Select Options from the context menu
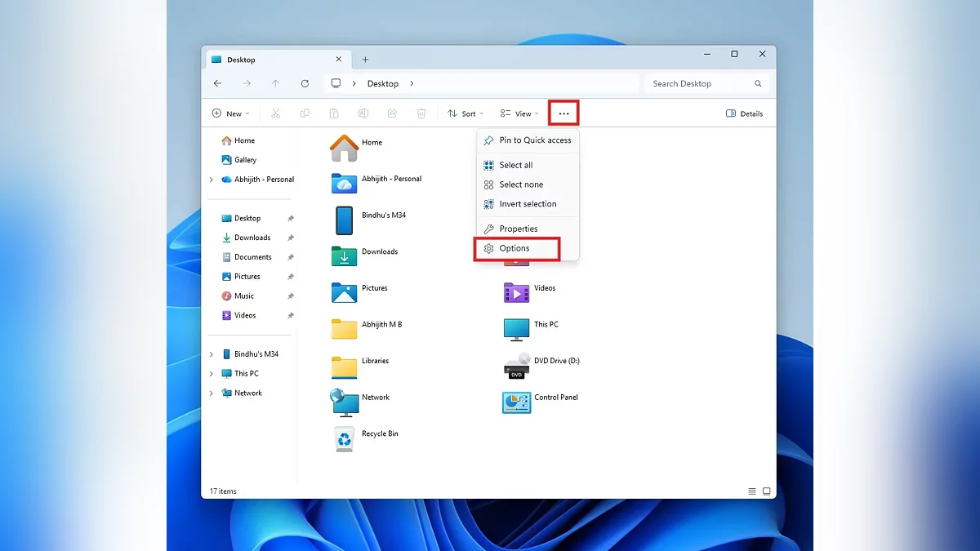The height and width of the screenshot is (551, 980). click(x=514, y=248)
